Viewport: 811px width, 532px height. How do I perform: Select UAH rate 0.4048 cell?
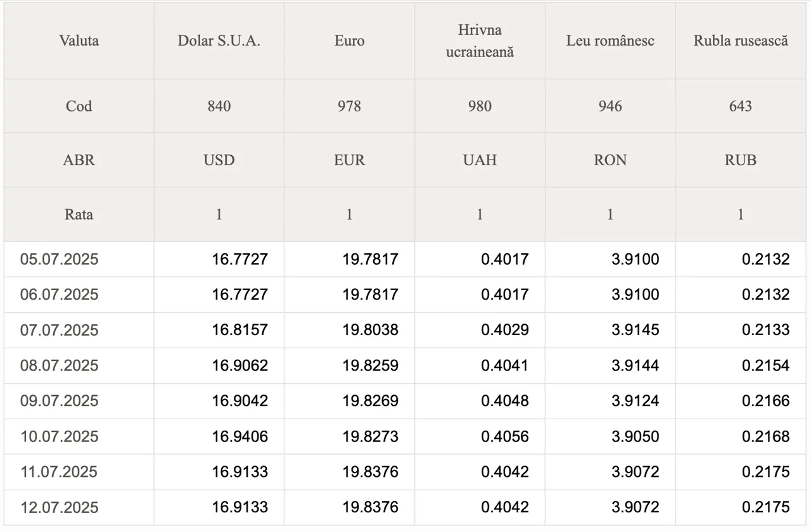(504, 401)
